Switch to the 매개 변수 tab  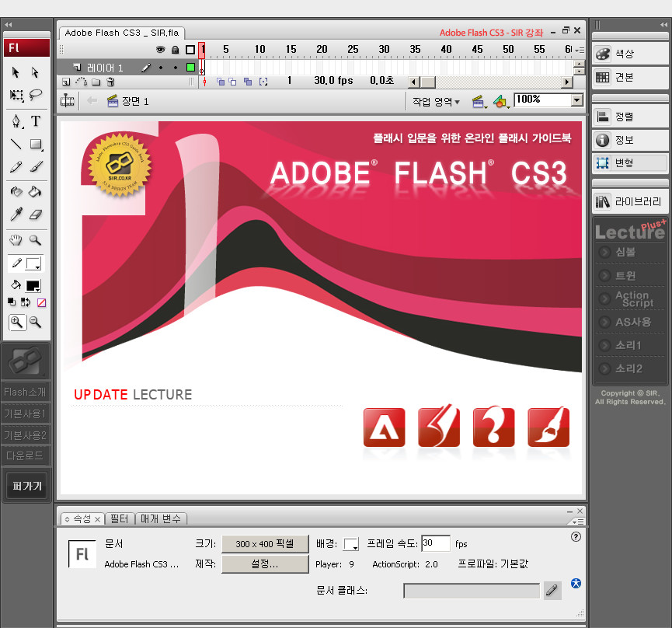[x=161, y=518]
